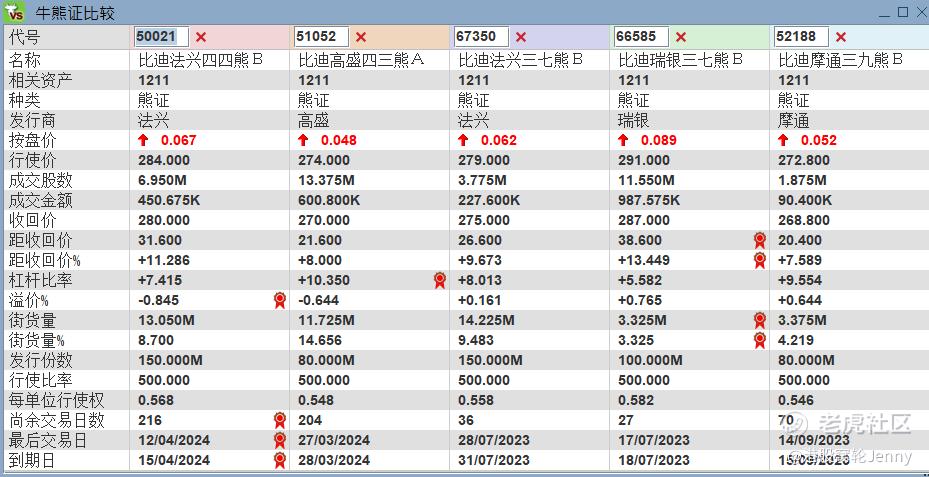
Task: Select the name 比迪高盛四三熊A
Action: pyautogui.click(x=361, y=60)
